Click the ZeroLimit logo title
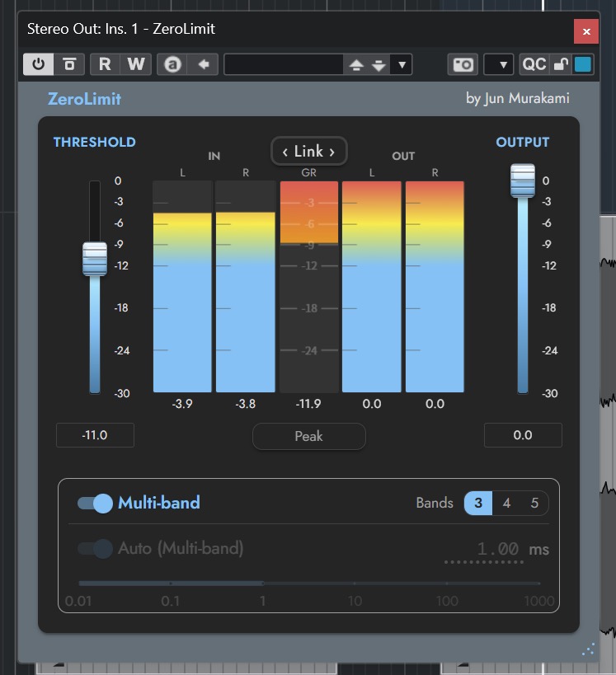Image resolution: width=616 pixels, height=675 pixels. pos(84,99)
